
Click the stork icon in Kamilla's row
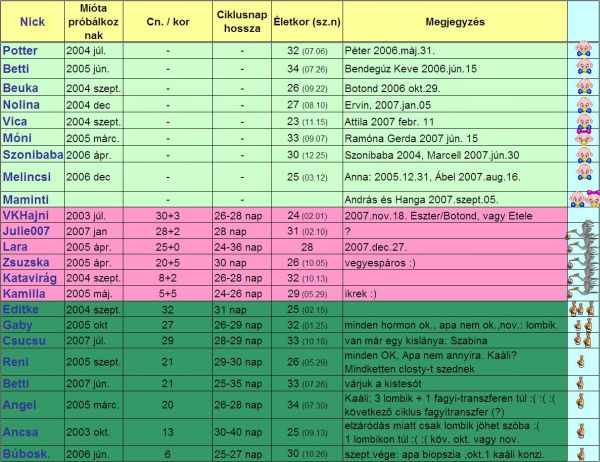(x=582, y=294)
